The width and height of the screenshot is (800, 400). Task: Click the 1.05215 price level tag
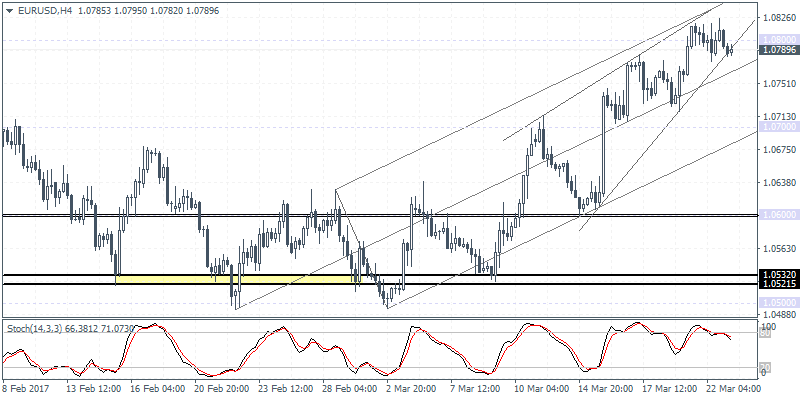pos(777,285)
